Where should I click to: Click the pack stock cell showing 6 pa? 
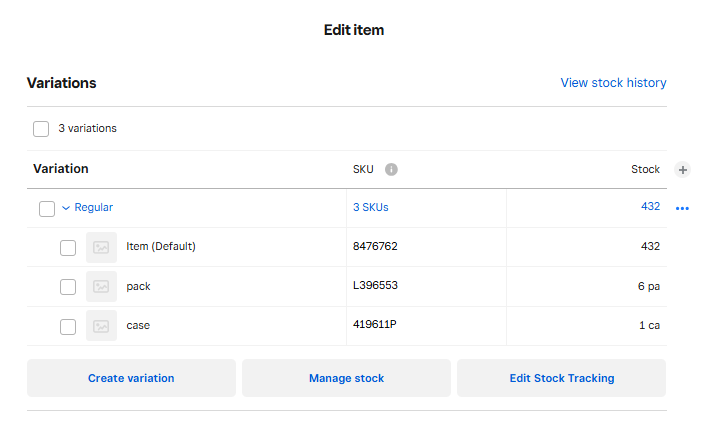(x=648, y=286)
